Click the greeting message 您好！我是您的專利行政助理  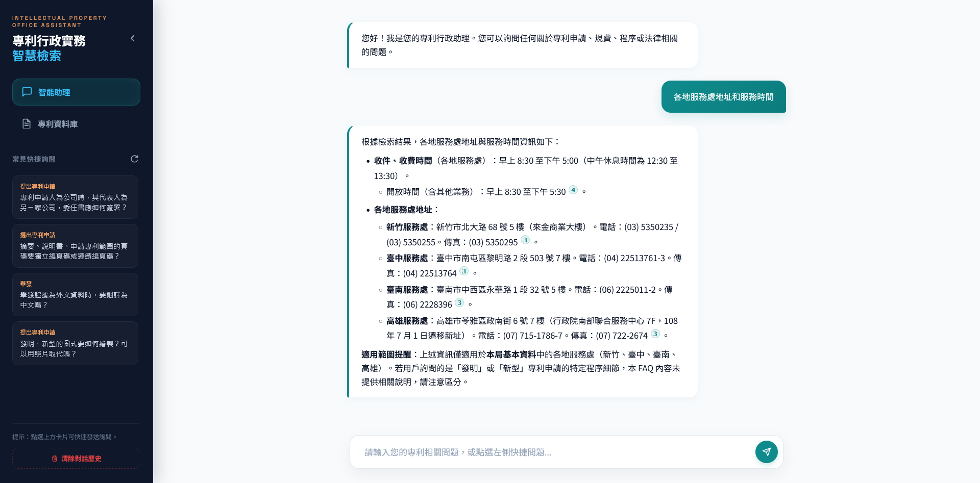[523, 45]
